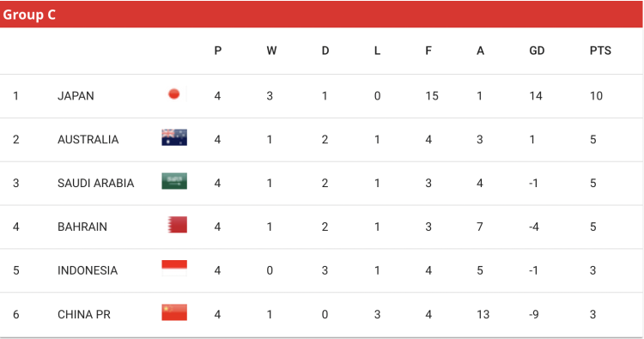The width and height of the screenshot is (644, 339).
Task: Click the P column header
Action: [x=218, y=51]
